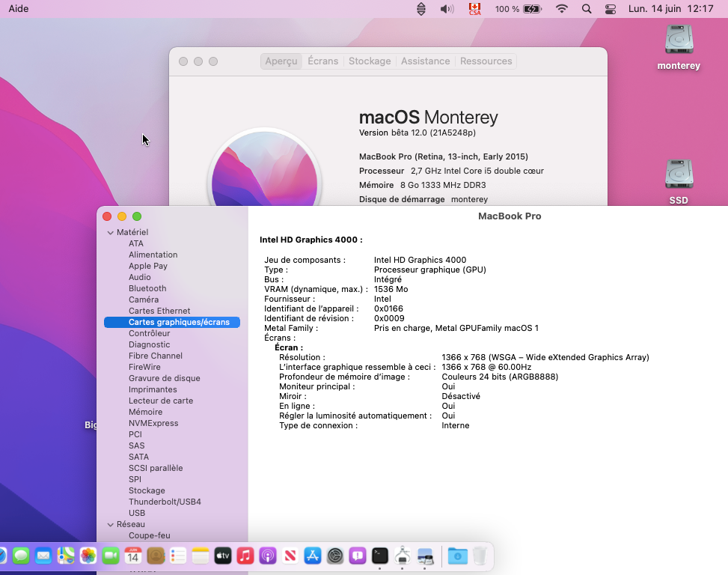Open the Photos app in the Dock
728x575 pixels.
tap(88, 556)
